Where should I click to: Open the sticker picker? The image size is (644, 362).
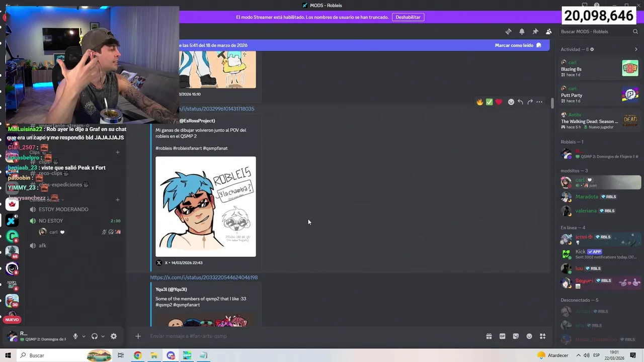coord(516,336)
